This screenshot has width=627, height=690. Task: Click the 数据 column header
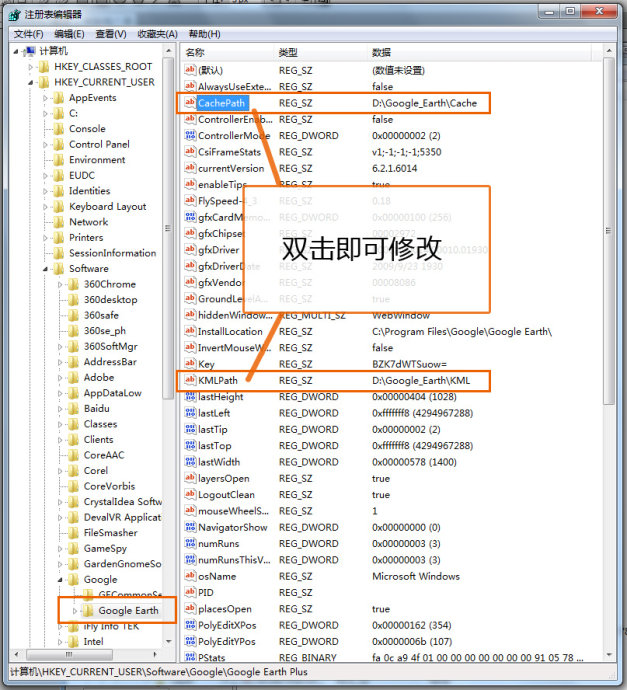click(382, 52)
